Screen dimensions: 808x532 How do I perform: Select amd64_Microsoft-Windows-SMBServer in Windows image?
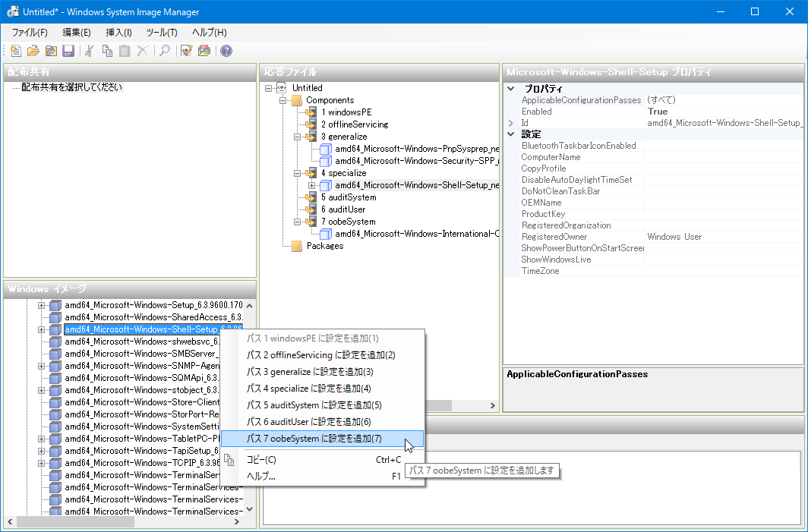coord(142,354)
